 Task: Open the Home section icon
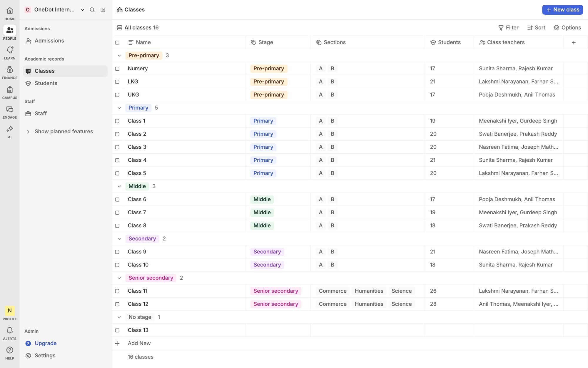(10, 11)
